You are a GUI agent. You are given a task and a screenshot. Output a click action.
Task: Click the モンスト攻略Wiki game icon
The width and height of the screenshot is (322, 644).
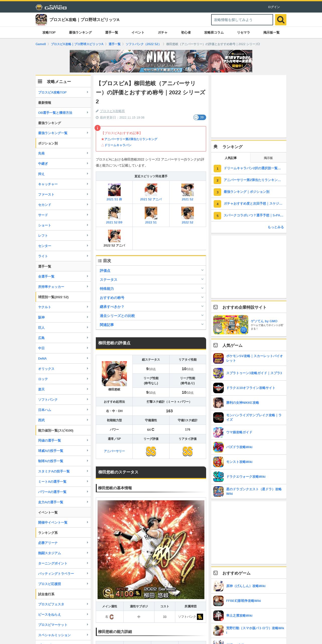point(218,462)
